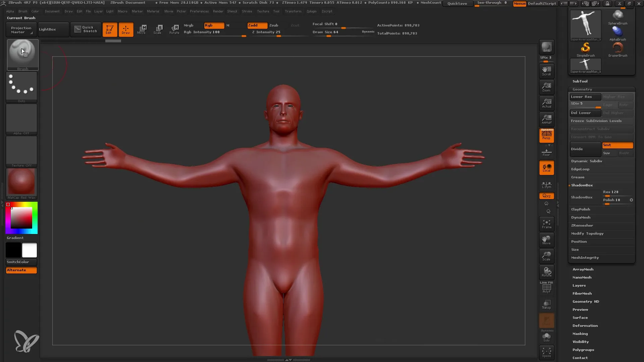Viewport: 644px width, 362px height.
Task: Select the Rotate tool in toolbar
Action: pyautogui.click(x=174, y=29)
